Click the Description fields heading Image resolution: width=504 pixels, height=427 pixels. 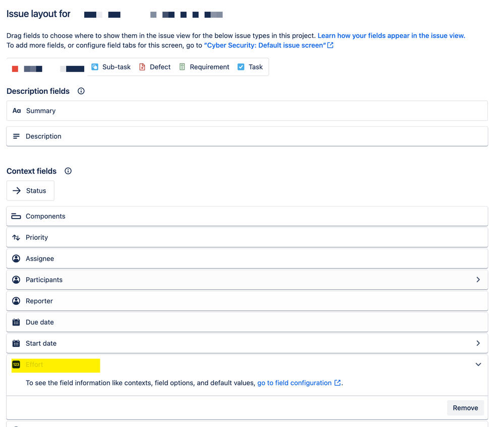point(38,91)
